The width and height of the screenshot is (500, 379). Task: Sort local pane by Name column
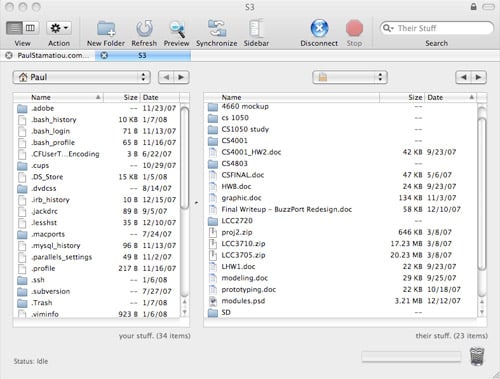pos(58,97)
